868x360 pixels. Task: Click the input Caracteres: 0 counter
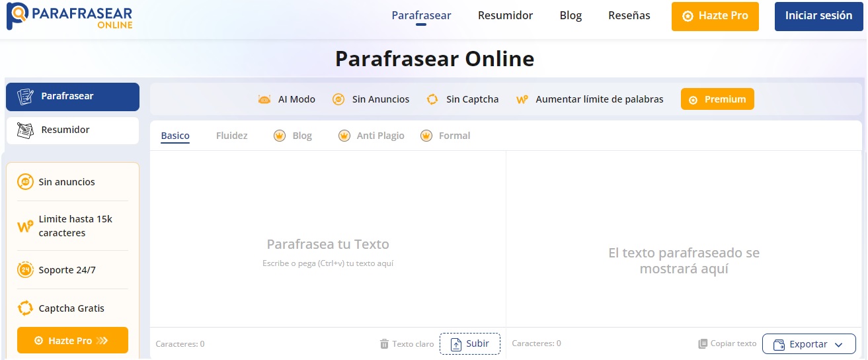pyautogui.click(x=180, y=344)
